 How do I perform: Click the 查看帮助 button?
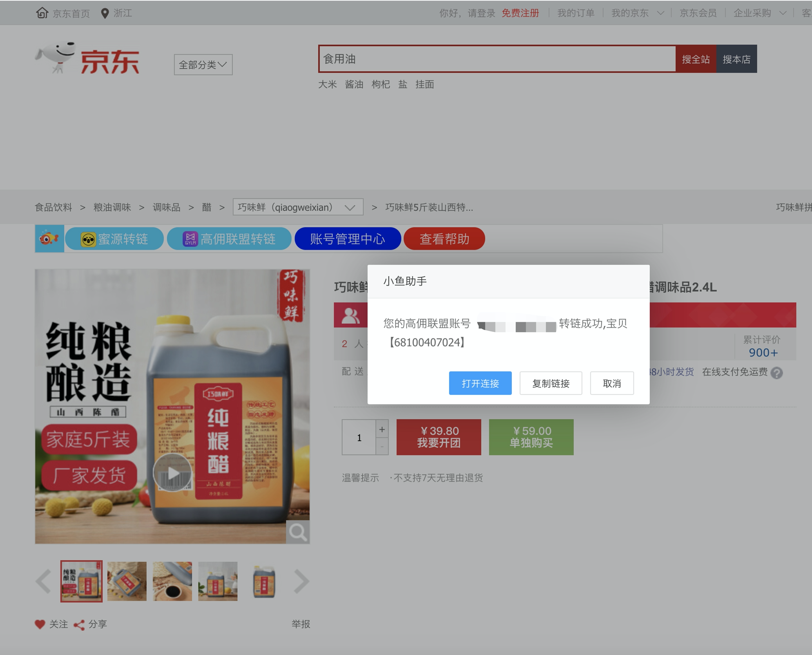tap(444, 239)
